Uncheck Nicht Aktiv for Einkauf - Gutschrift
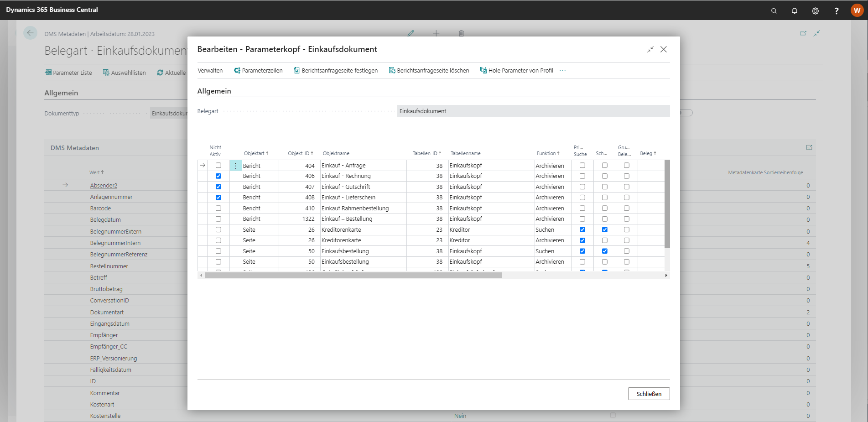The width and height of the screenshot is (868, 422). click(x=218, y=187)
